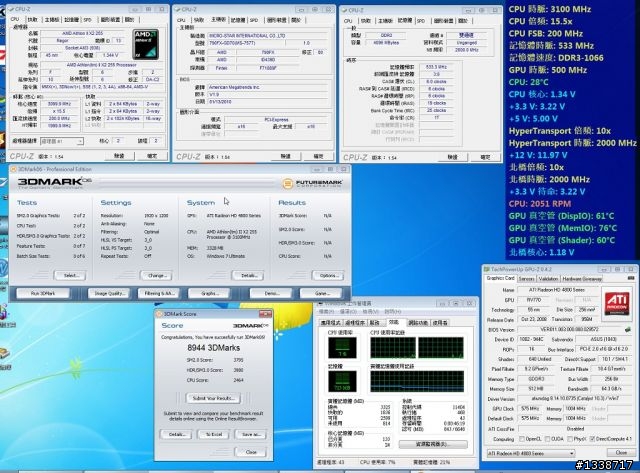Viewport: 640px width, 473px height.
Task: Switch to 應用程式 tab in Task Manager
Action: pyautogui.click(x=331, y=322)
